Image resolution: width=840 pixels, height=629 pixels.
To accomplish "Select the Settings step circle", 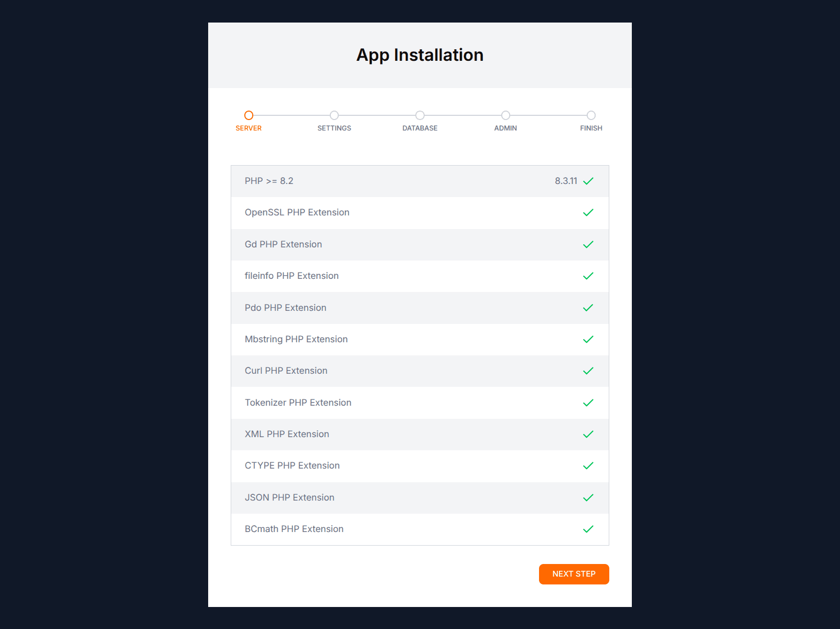I will click(334, 115).
